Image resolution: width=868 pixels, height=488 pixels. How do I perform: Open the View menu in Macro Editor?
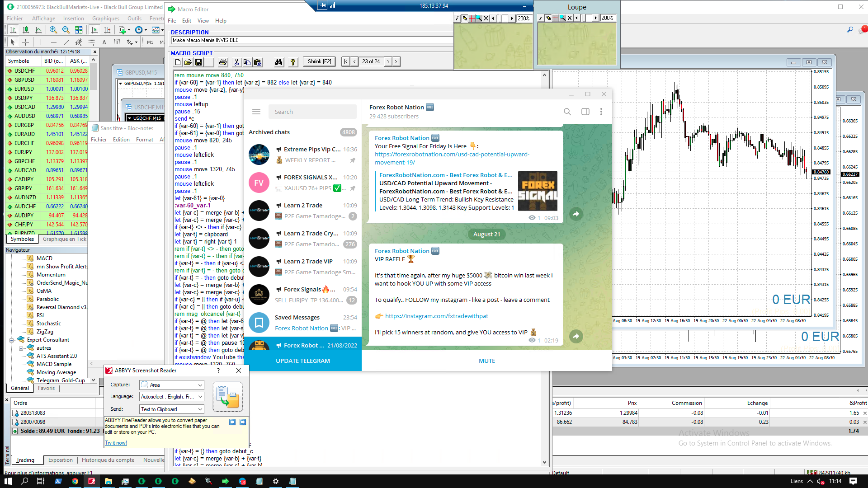pos(203,21)
